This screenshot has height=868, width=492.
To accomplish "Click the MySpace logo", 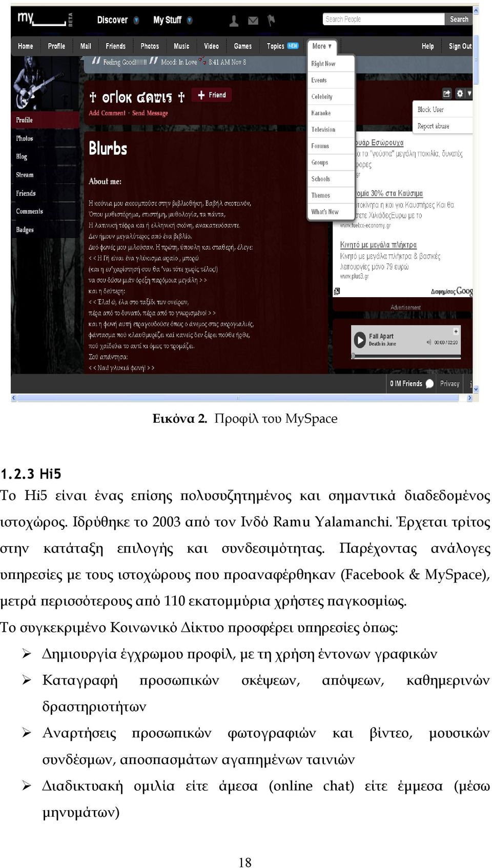I will click(45, 19).
